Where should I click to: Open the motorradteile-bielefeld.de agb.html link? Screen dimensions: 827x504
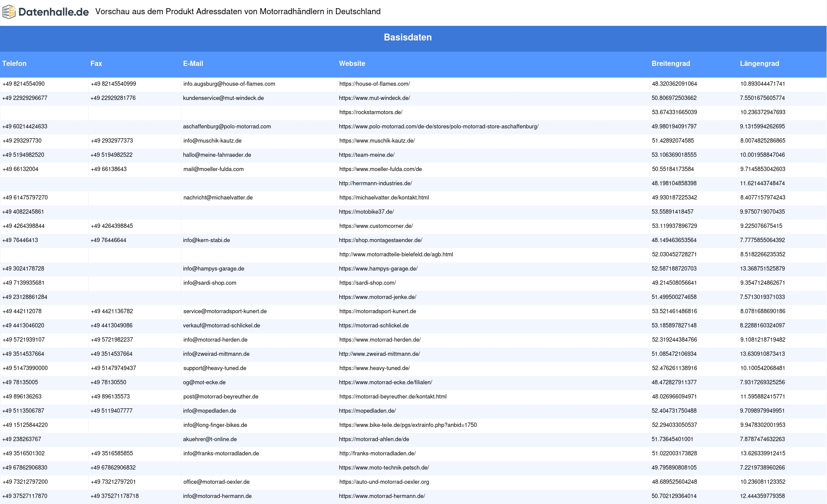coord(396,255)
